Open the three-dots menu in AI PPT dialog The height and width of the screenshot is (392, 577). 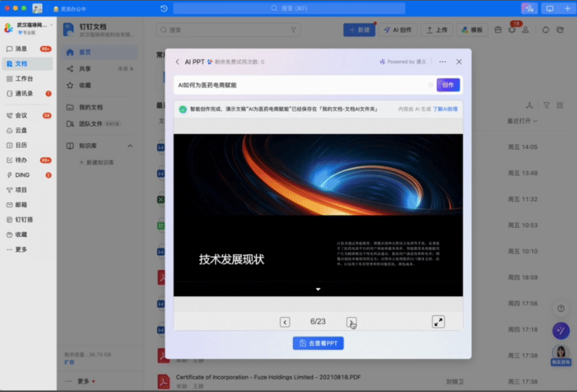442,62
